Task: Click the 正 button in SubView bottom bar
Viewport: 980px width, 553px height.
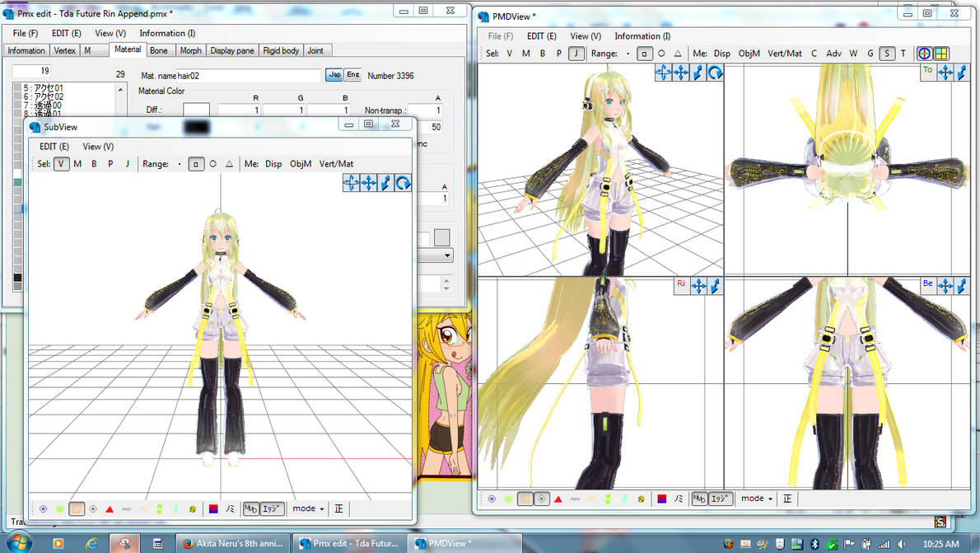Action: click(338, 509)
